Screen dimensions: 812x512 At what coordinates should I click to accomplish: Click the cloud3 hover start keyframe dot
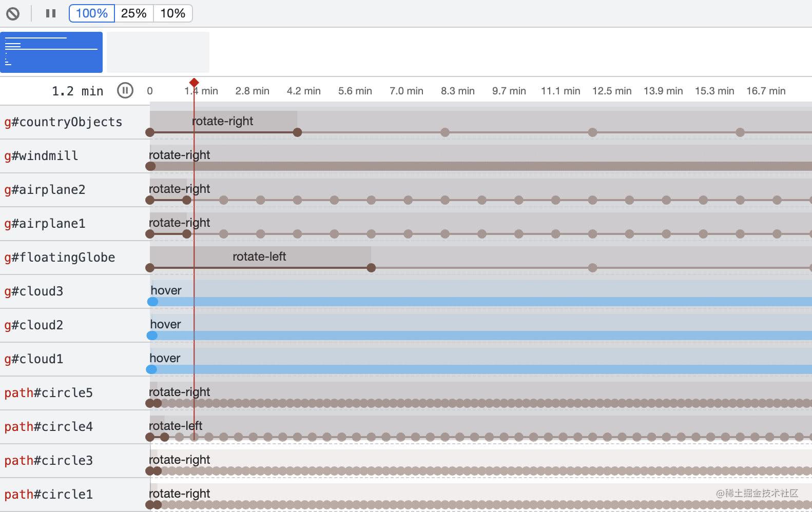pyautogui.click(x=152, y=302)
